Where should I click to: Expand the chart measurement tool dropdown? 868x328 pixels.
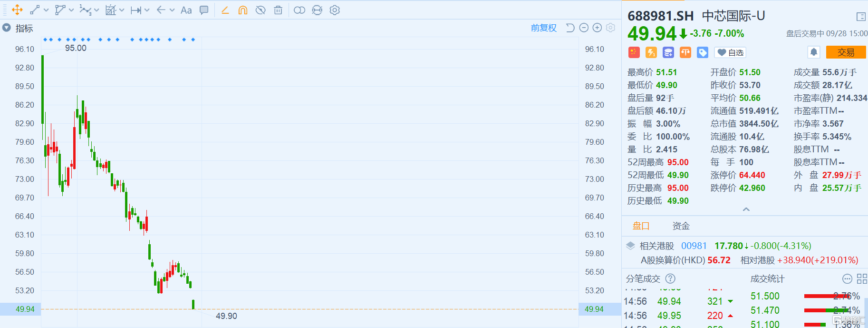tap(122, 10)
